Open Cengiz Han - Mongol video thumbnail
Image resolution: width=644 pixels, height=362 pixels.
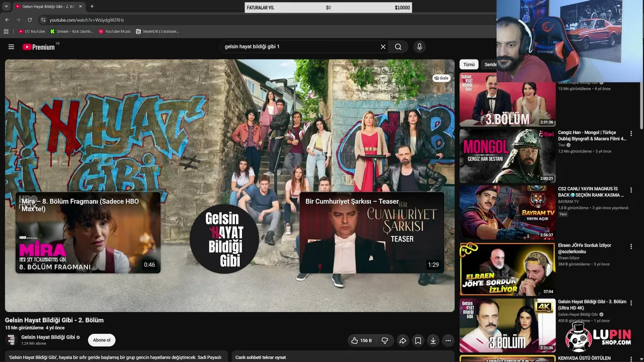507,156
